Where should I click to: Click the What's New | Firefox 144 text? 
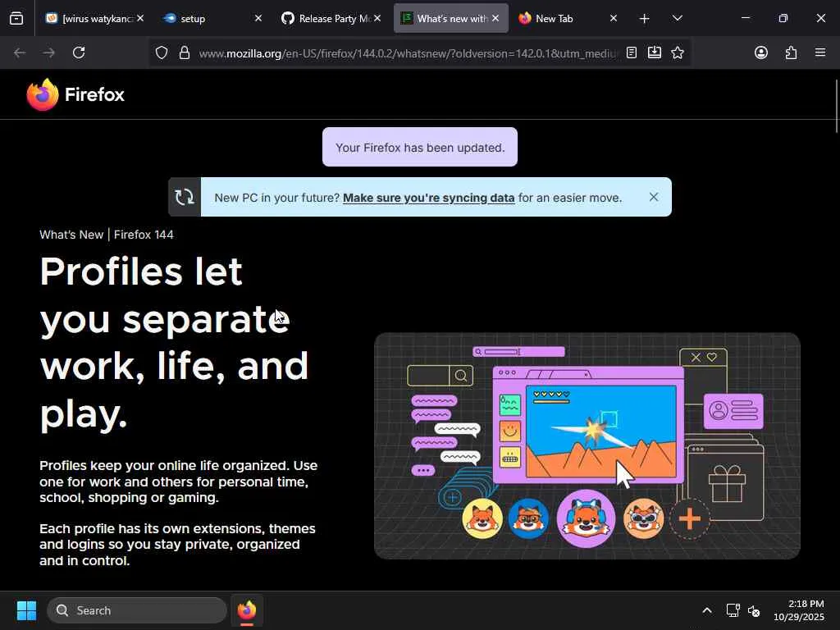[107, 235]
